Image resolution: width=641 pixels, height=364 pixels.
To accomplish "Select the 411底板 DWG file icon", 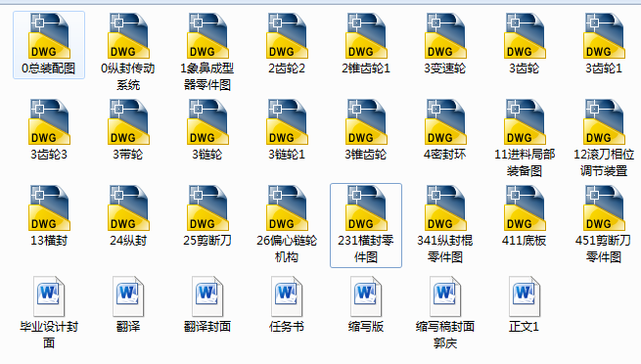I will click(525, 208).
